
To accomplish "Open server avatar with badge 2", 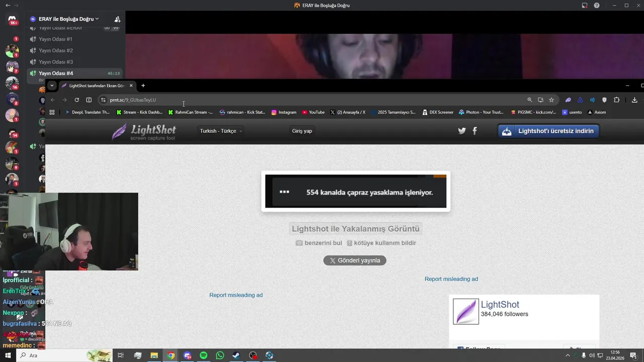I will [12, 99].
